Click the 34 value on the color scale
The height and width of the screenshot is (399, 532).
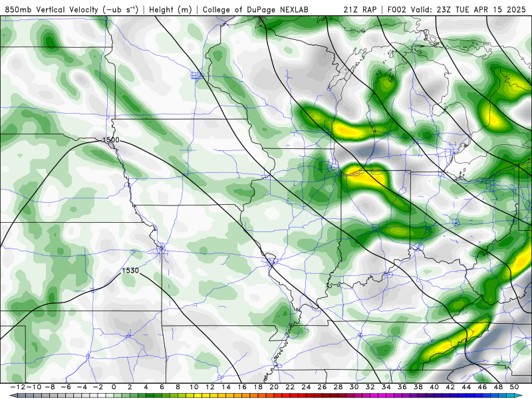coord(386,387)
